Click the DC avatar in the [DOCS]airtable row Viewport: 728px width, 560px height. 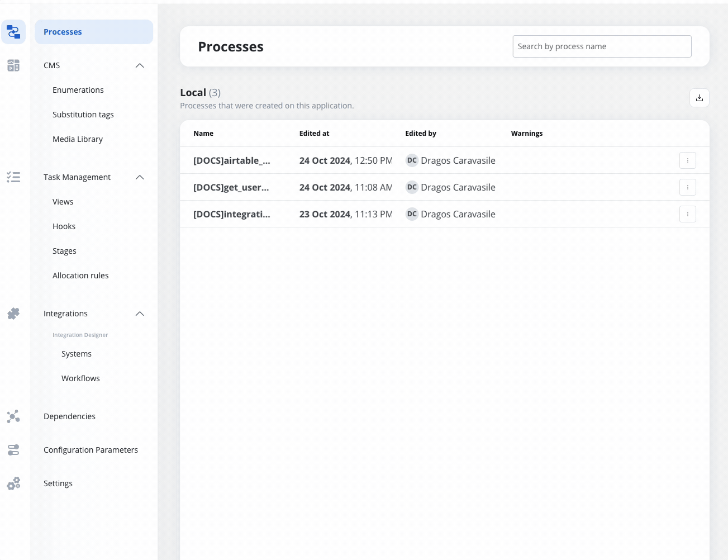(412, 160)
